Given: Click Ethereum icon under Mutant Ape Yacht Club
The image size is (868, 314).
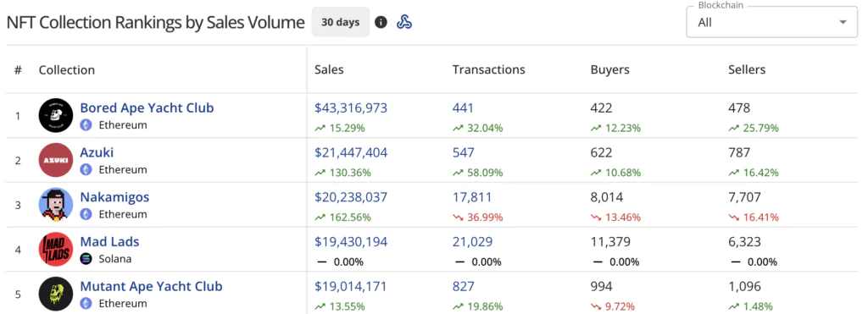Looking at the screenshot, I should click(86, 304).
